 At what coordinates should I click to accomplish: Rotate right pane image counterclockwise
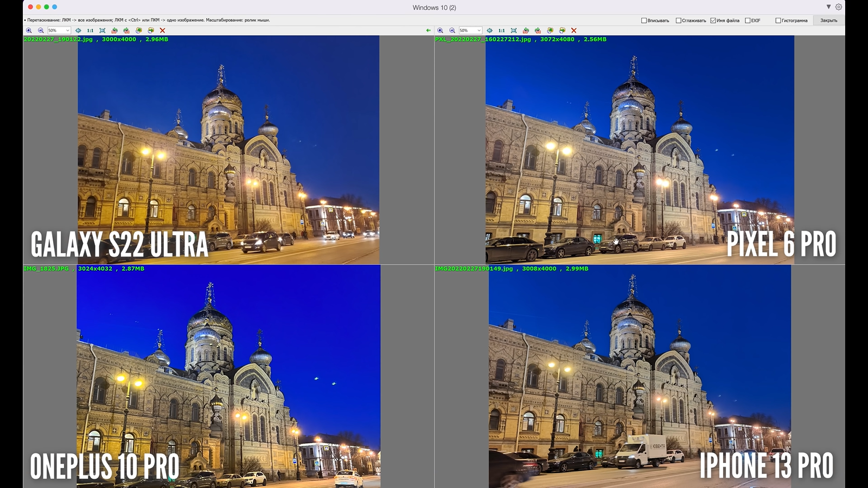coord(526,30)
